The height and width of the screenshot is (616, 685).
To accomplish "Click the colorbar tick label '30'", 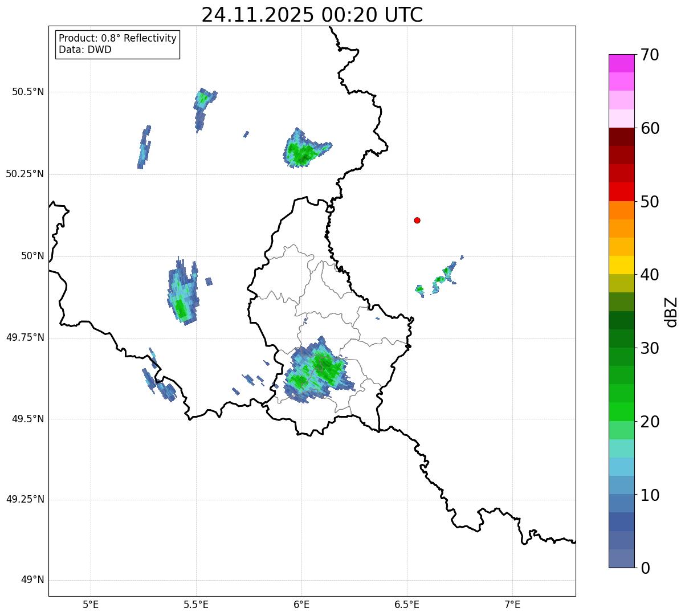I will pos(649,348).
